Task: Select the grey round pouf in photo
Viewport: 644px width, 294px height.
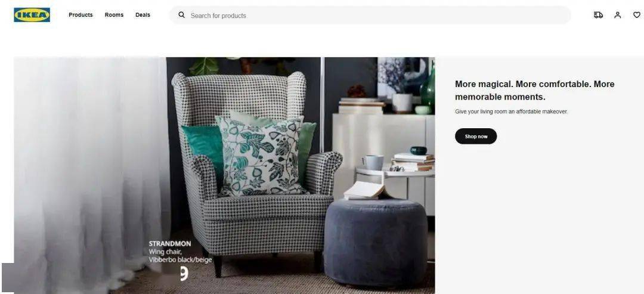Action: pos(376,242)
